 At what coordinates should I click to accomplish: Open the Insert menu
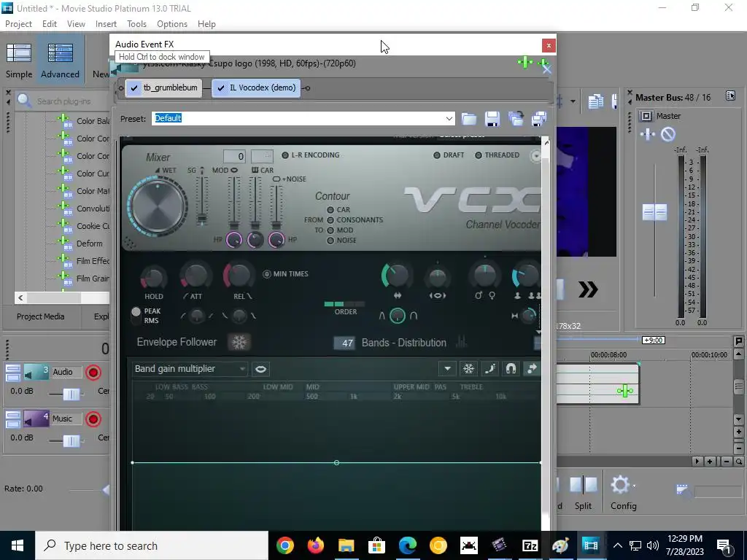click(106, 24)
